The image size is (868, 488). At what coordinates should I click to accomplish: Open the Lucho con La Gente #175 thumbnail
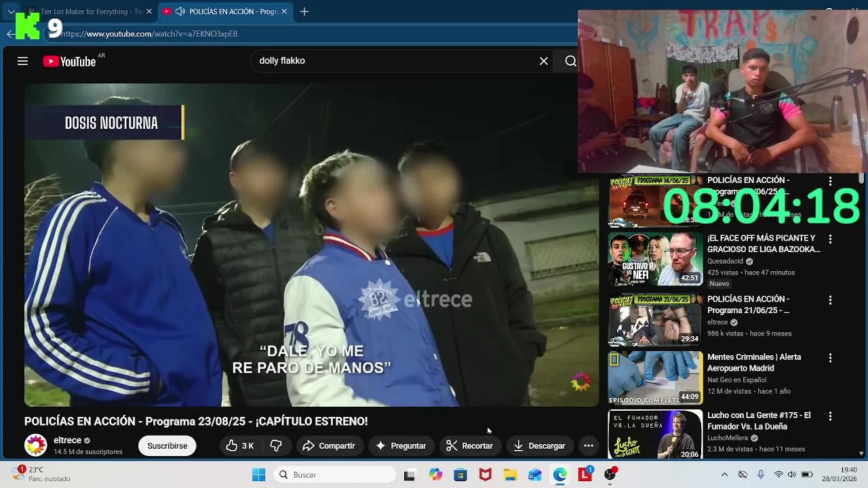(655, 434)
